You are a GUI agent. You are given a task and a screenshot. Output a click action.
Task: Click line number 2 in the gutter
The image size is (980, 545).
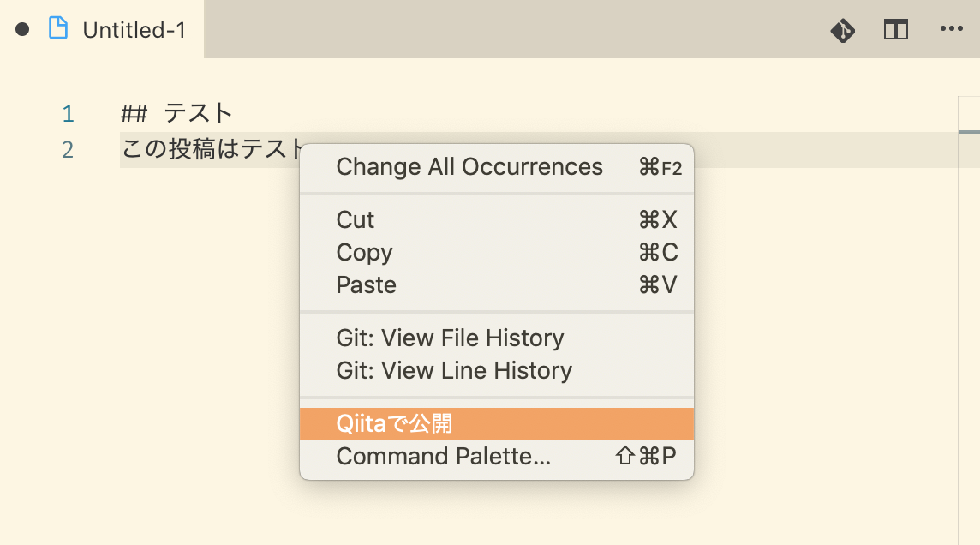pos(68,150)
